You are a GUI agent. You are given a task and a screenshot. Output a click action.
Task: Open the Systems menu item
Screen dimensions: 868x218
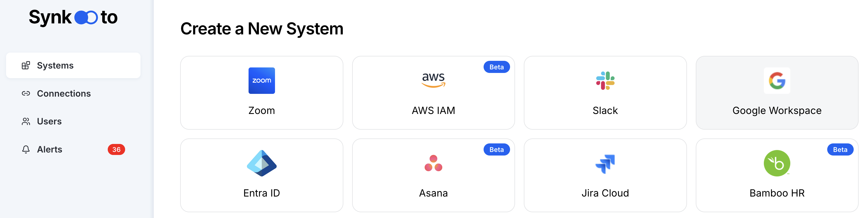coord(73,65)
